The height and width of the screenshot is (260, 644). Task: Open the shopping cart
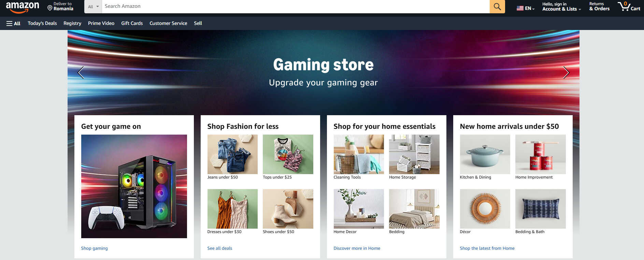click(x=629, y=6)
